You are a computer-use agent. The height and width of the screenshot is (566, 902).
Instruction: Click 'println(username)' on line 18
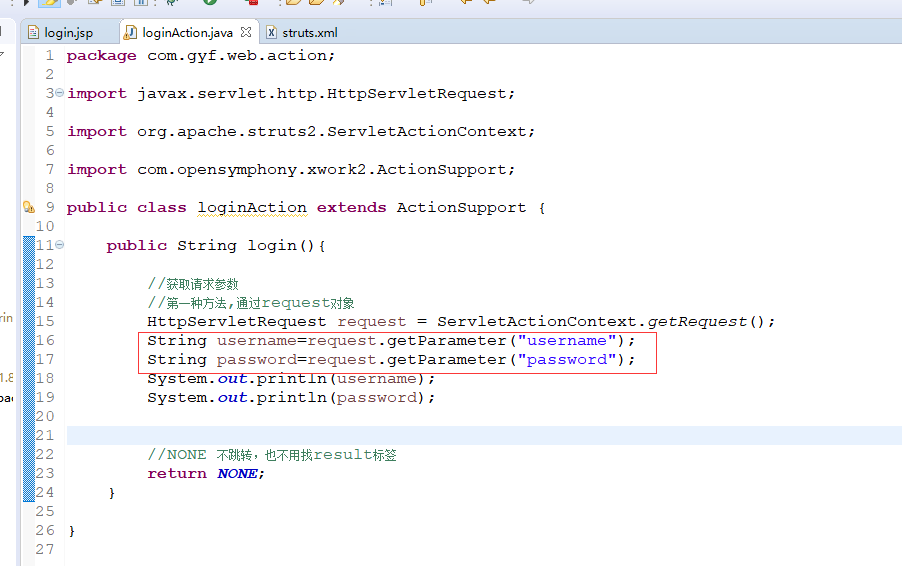(341, 378)
